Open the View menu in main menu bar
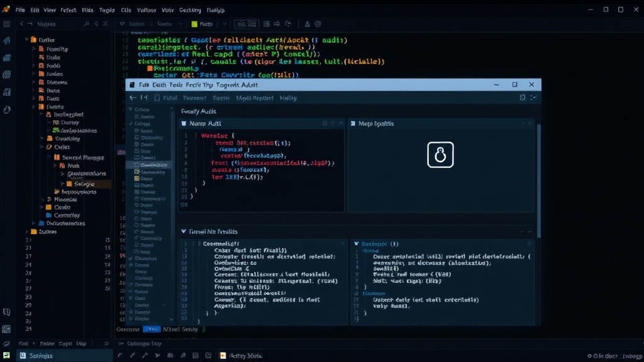Viewport: 644px width, 362px height. 49,10
